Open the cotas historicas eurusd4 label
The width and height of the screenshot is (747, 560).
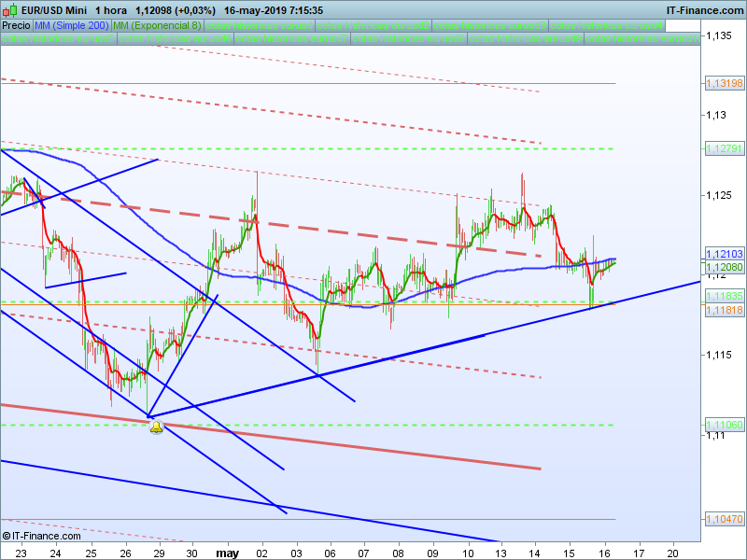(606, 25)
